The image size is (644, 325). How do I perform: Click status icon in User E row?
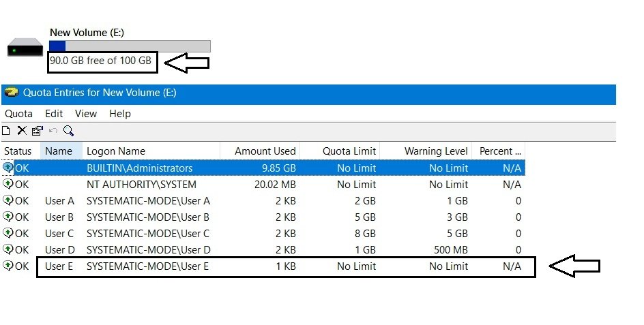point(8,266)
